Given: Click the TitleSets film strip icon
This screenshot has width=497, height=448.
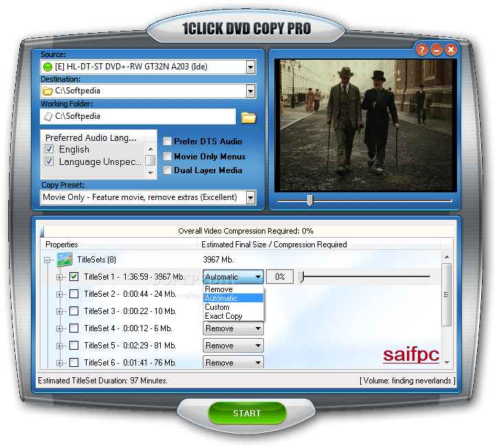Looking at the screenshot, I should (65, 260).
